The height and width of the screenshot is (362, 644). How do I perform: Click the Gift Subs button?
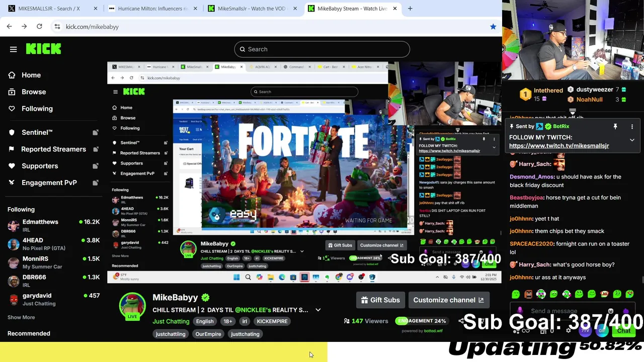coord(380,300)
